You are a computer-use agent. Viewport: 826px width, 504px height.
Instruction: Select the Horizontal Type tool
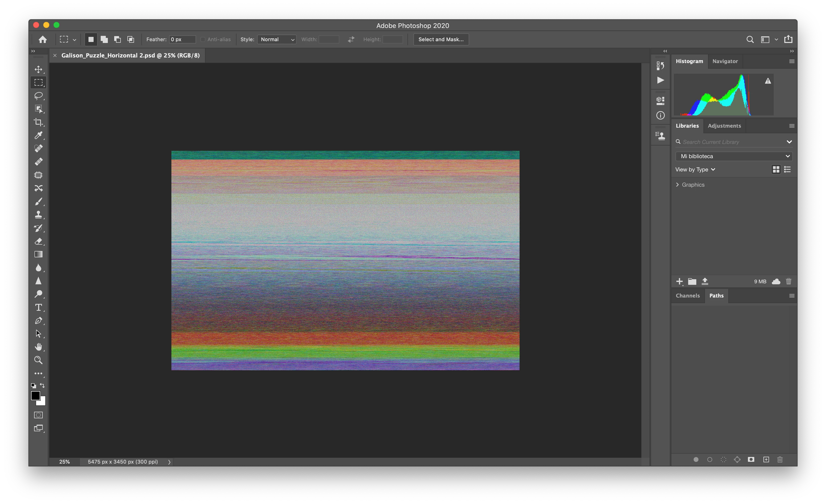39,307
